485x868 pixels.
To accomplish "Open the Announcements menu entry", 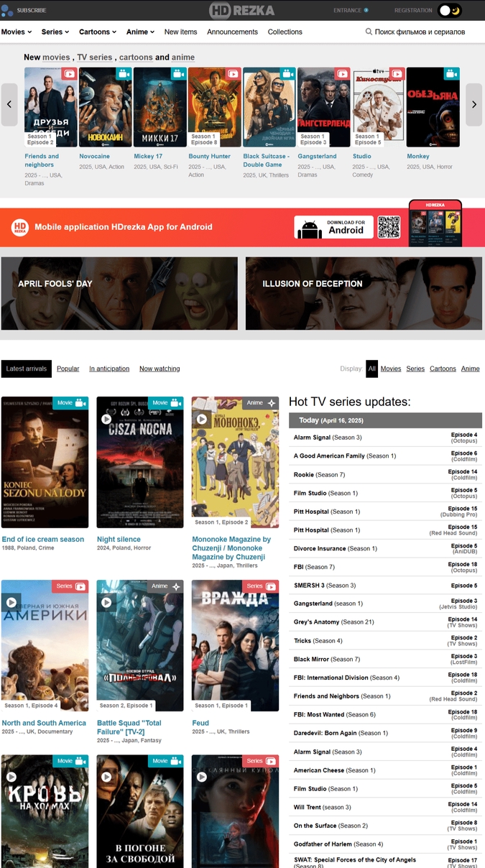I will tap(232, 32).
